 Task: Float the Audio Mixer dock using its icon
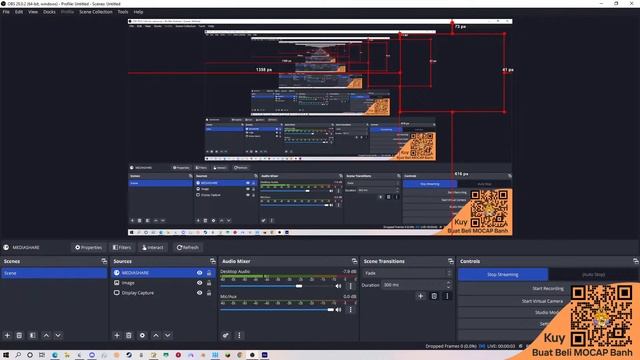pyautogui.click(x=354, y=261)
